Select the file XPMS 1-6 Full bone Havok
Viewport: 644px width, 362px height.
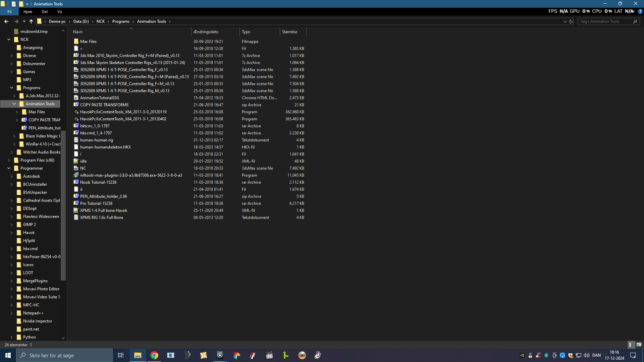tap(104, 210)
